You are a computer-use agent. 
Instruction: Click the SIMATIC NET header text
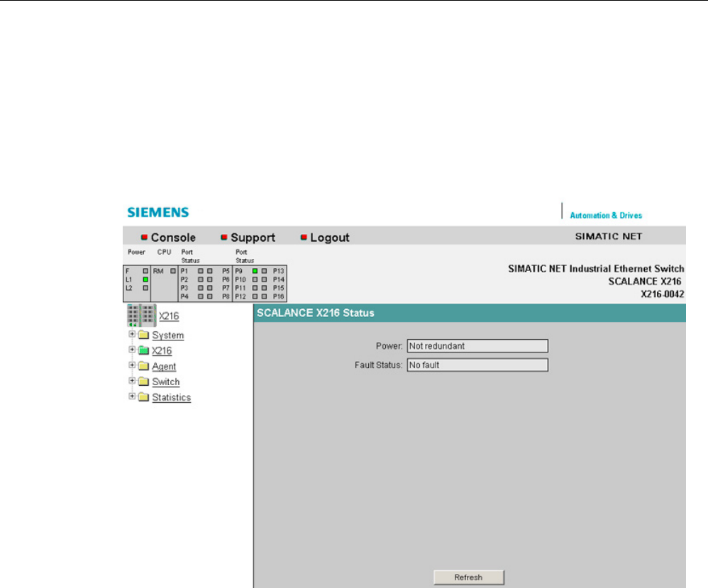pos(608,236)
